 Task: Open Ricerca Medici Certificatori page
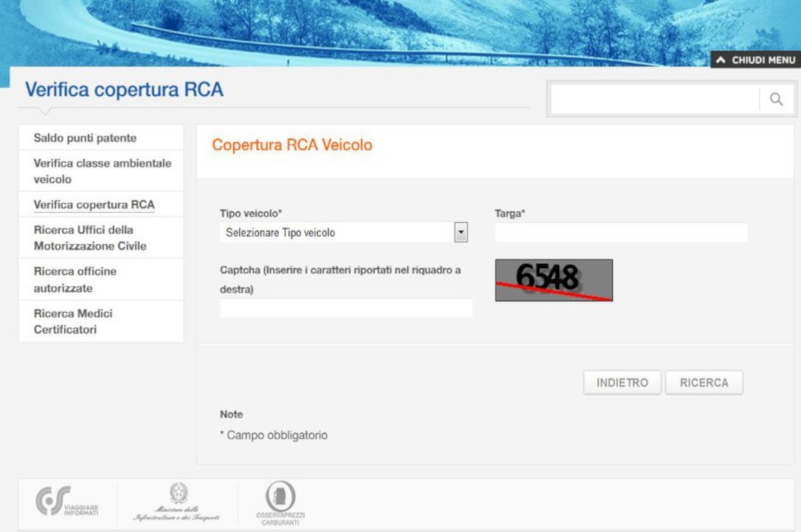(x=73, y=321)
